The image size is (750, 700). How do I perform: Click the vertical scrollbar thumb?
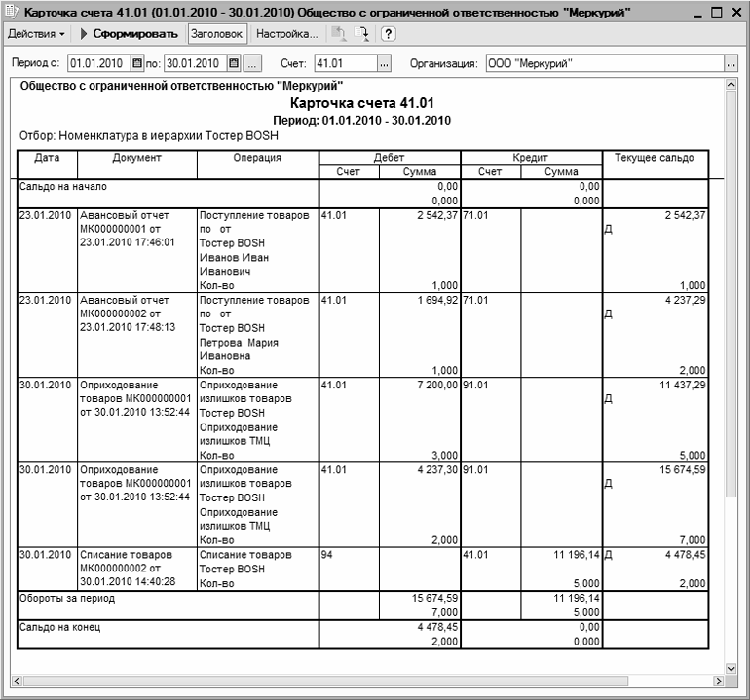(731, 294)
